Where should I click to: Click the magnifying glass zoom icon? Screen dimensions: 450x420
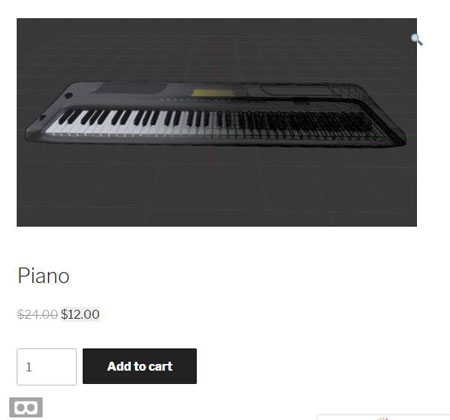point(416,40)
